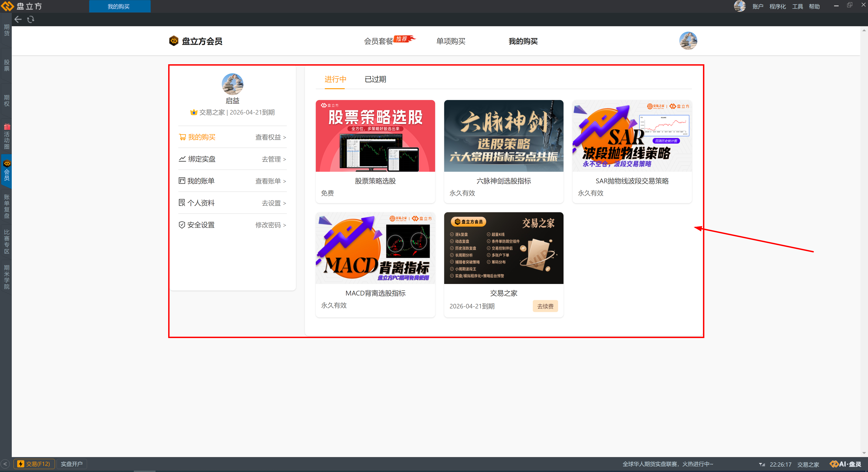Click the MACD背离选股指标 title text
This screenshot has height=472, width=868.
(x=375, y=293)
